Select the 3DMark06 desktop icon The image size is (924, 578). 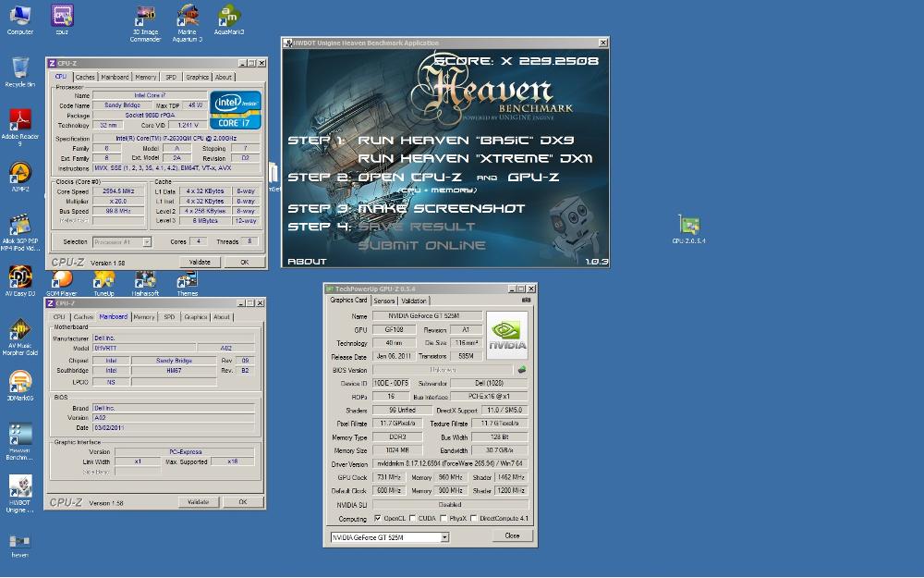(20, 386)
